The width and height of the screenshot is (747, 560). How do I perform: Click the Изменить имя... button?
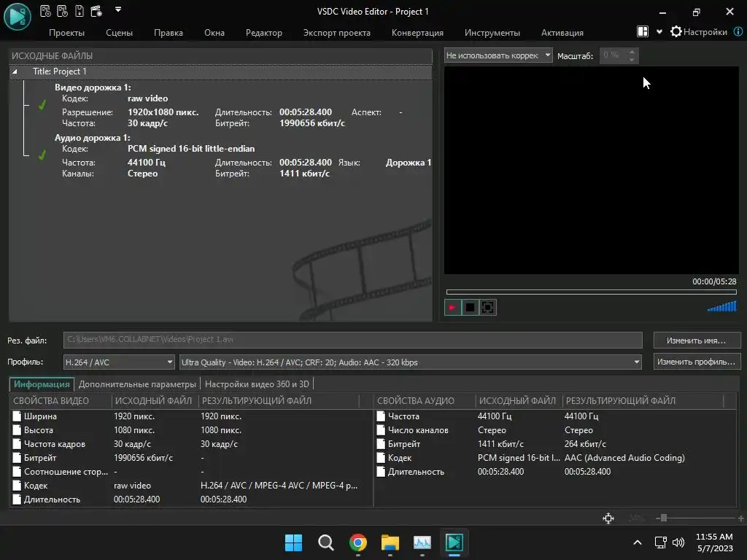point(697,341)
